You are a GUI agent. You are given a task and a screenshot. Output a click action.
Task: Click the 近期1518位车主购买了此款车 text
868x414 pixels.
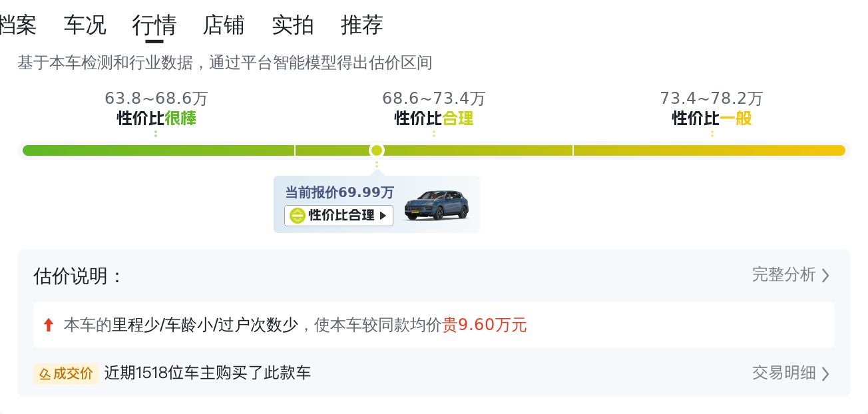click(208, 373)
